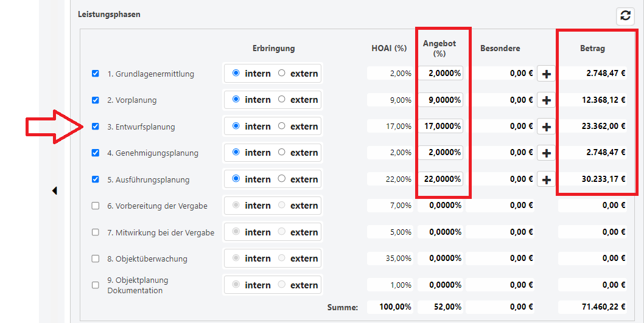The width and height of the screenshot is (644, 323).
Task: Enable 6. Vorbereitung der Vergabe checkbox
Action: pos(96,206)
